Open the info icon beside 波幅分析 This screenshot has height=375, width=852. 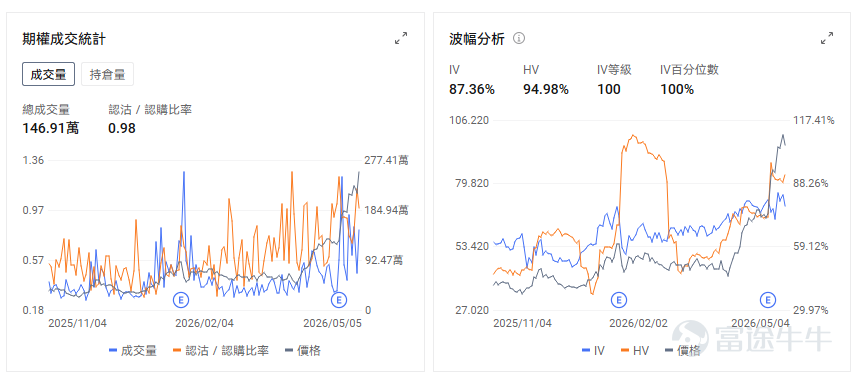519,39
